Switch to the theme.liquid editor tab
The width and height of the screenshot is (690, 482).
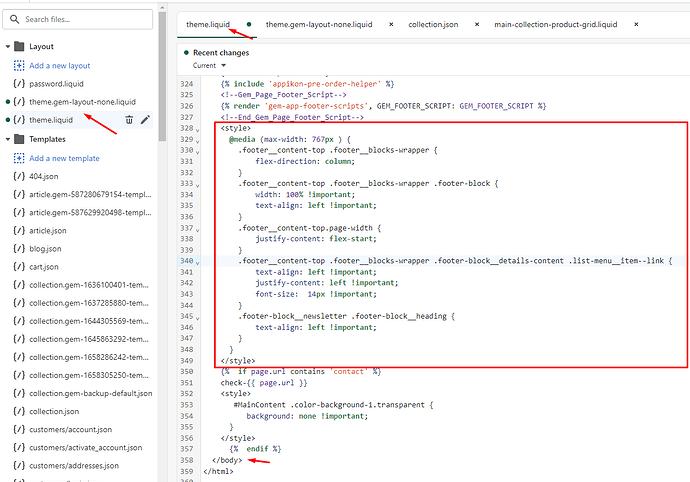pos(208,24)
